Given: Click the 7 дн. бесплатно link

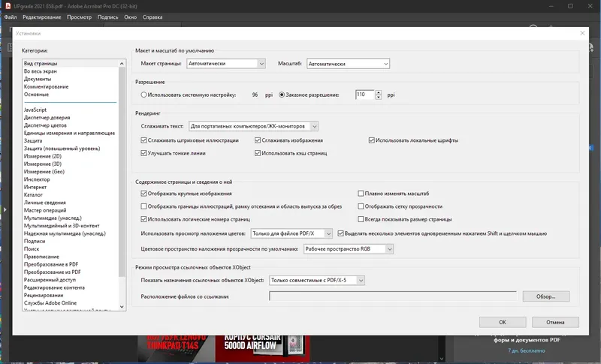Looking at the screenshot, I should point(527,350).
